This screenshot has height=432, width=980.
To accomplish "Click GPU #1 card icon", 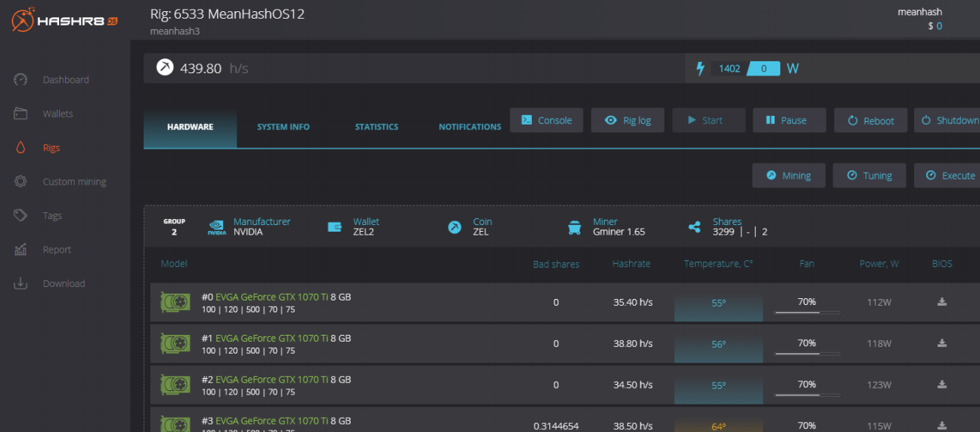I will [175, 344].
